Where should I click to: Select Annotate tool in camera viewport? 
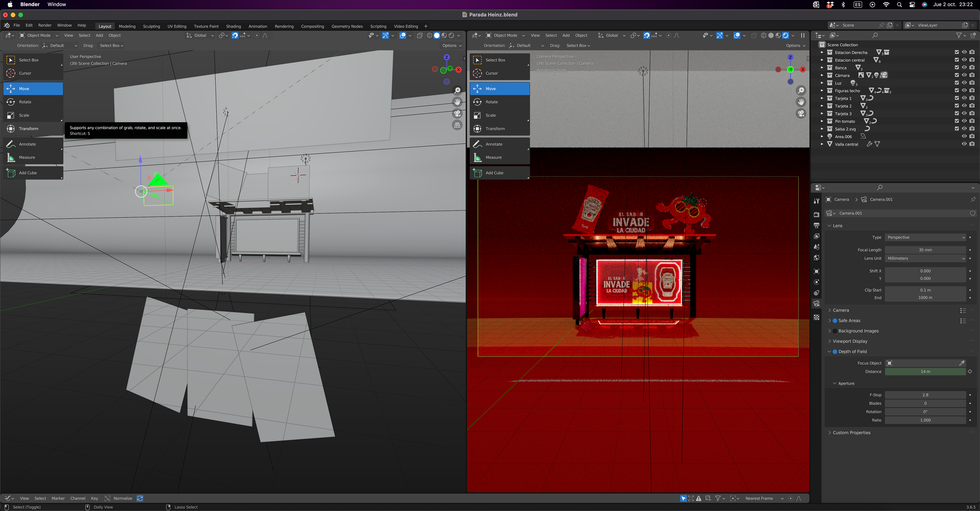(x=494, y=144)
